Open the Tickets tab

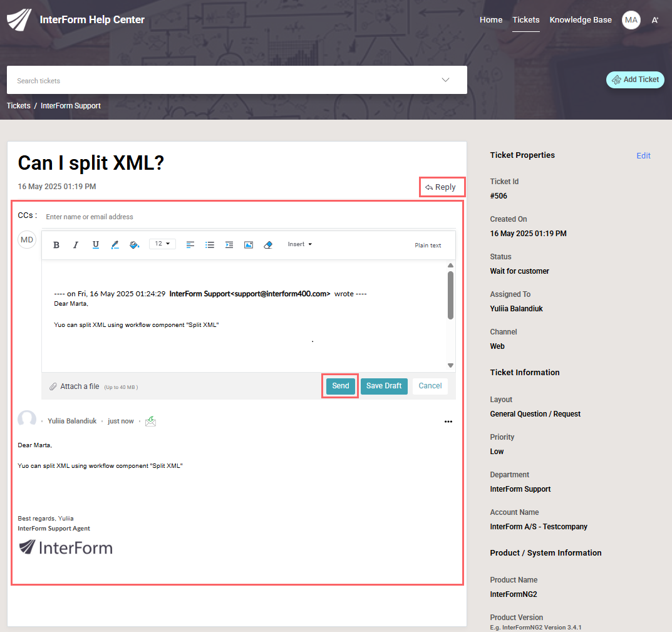526,19
